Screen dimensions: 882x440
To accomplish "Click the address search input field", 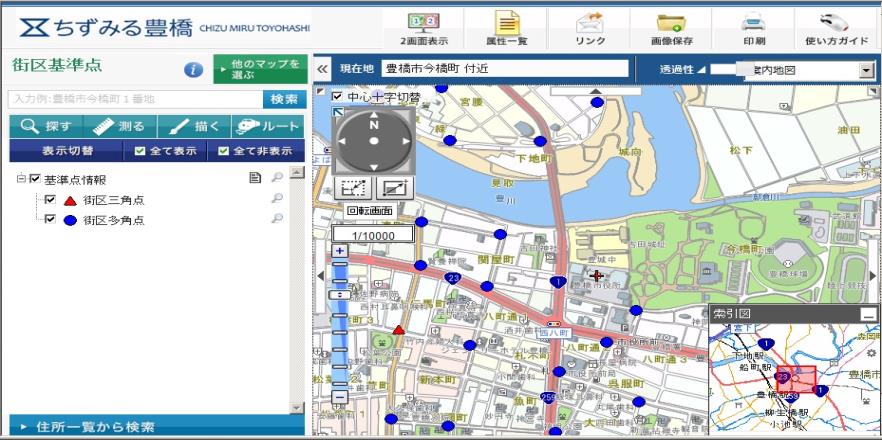I will 134,99.
